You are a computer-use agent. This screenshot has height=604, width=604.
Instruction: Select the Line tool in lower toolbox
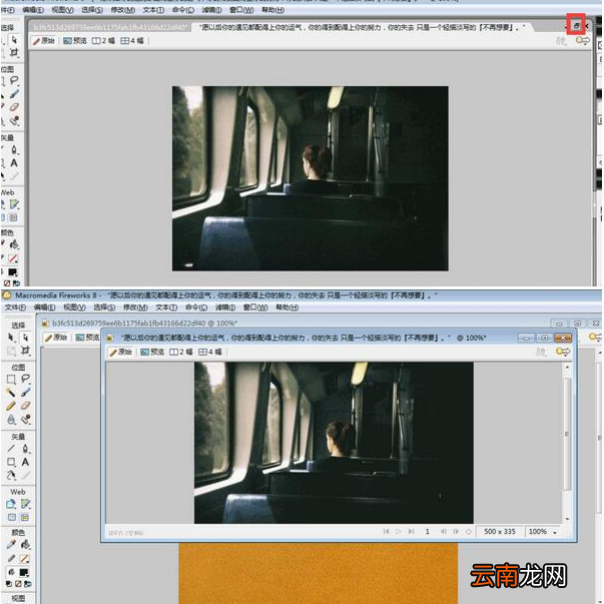pos(11,448)
